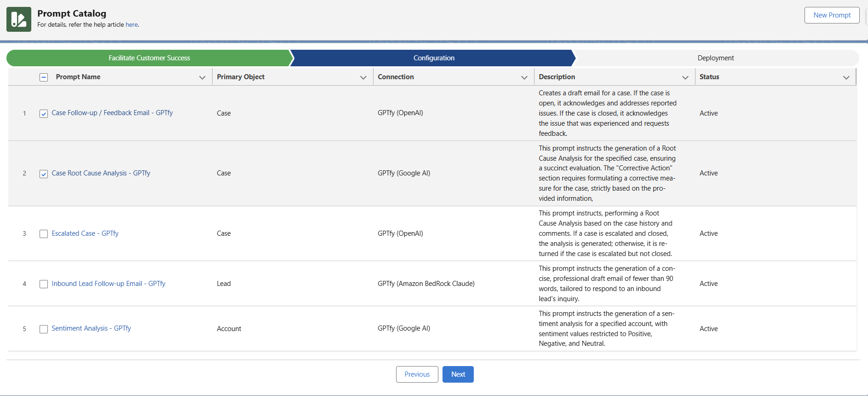Check the Inbound Lead Follow-up Email checkbox
The width and height of the screenshot is (868, 396).
tap(44, 284)
